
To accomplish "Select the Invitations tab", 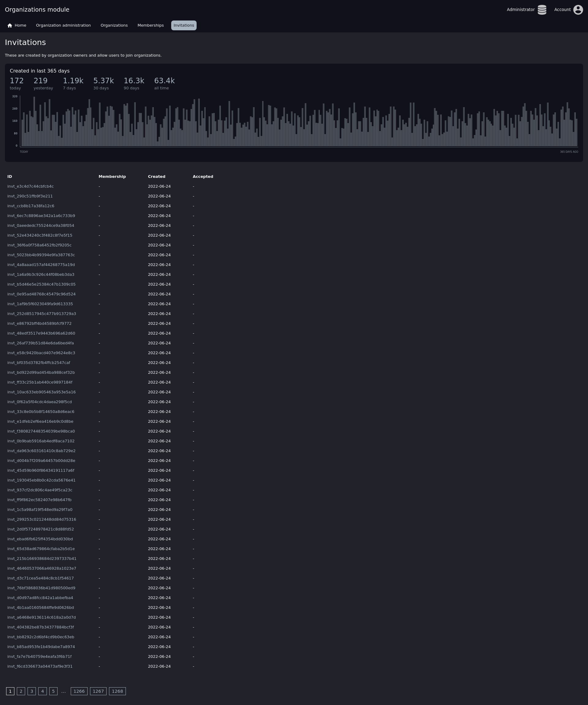I will 184,25.
